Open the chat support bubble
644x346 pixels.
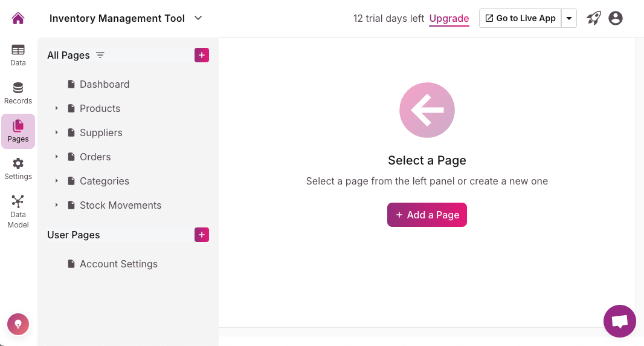pyautogui.click(x=620, y=321)
